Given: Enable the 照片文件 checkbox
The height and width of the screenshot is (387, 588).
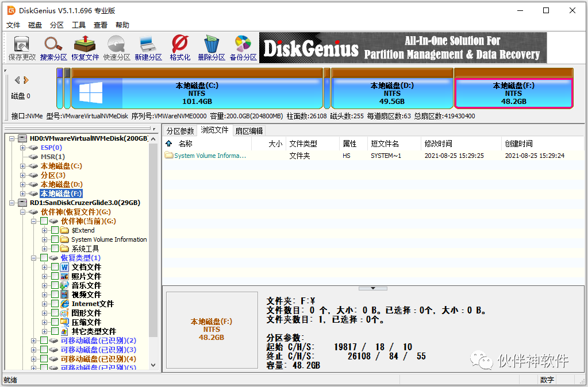Looking at the screenshot, I should click(x=55, y=276).
